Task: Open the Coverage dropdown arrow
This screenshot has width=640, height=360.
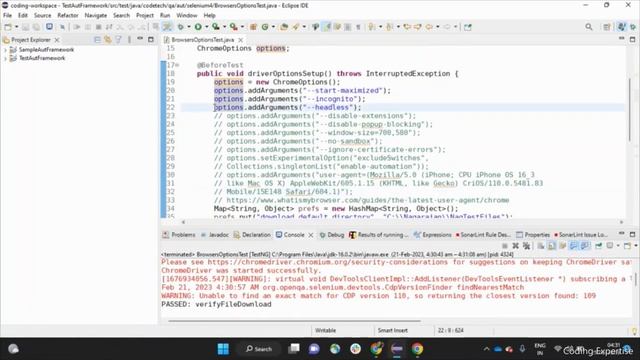Action: coord(224,27)
